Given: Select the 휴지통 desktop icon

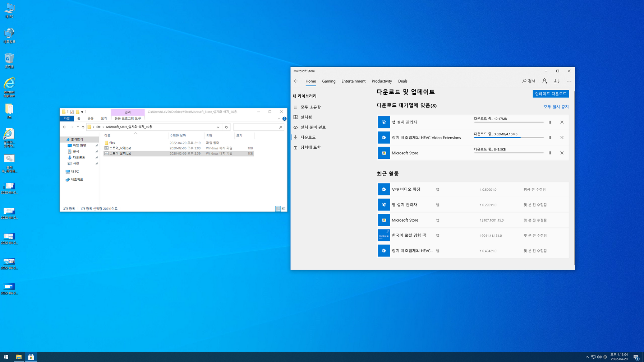Looking at the screenshot, I should (x=9, y=60).
